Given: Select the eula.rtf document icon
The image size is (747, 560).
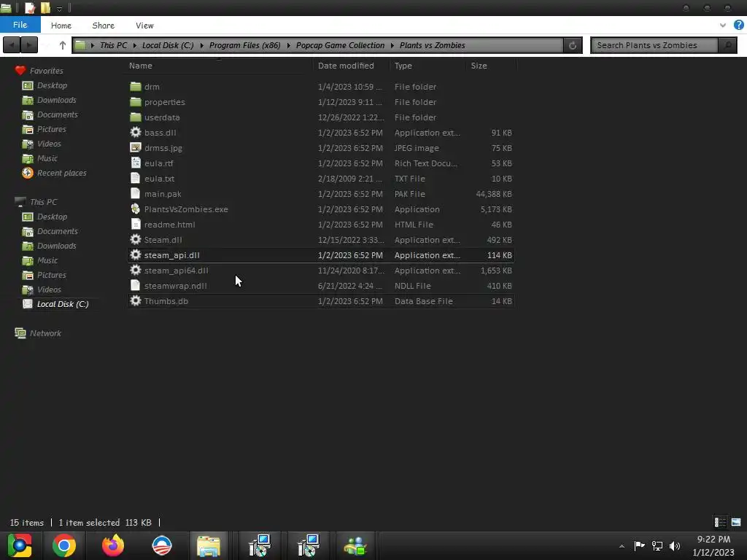Looking at the screenshot, I should pyautogui.click(x=136, y=163).
